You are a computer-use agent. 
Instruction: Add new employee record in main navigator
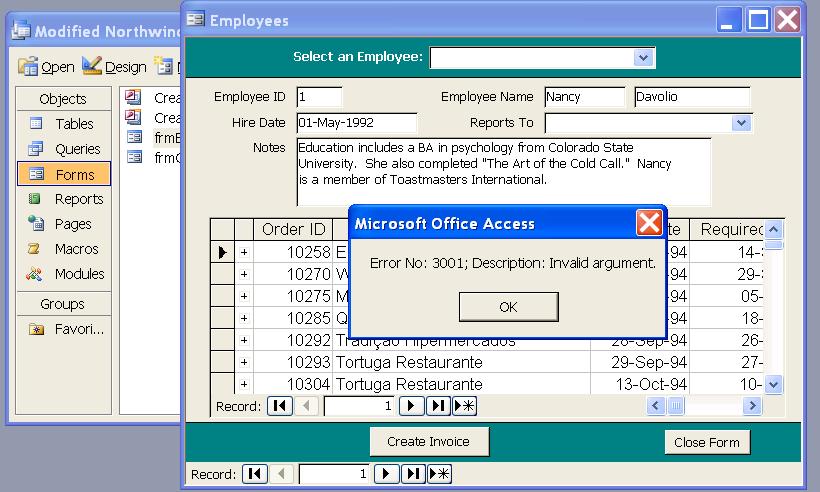point(439,474)
